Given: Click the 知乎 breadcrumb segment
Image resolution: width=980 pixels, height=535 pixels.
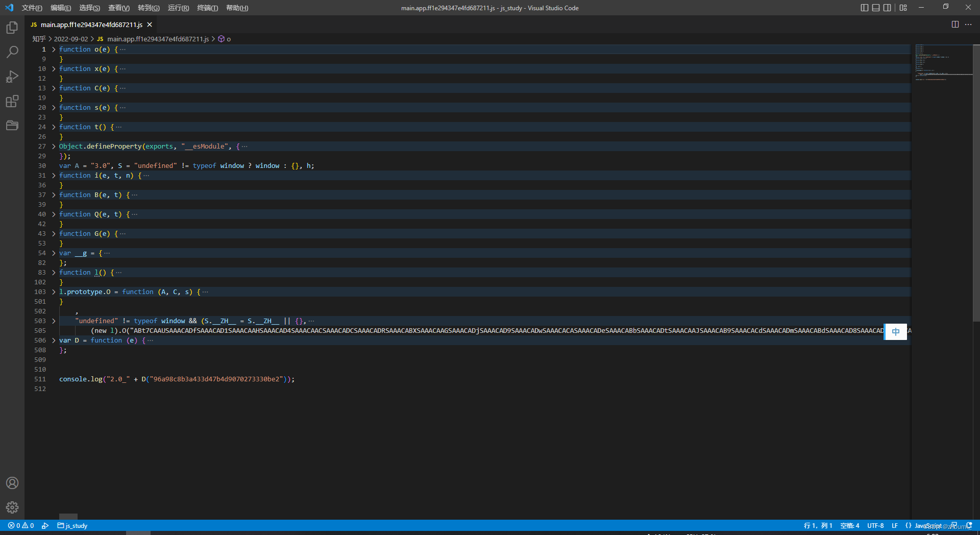Looking at the screenshot, I should pos(39,39).
